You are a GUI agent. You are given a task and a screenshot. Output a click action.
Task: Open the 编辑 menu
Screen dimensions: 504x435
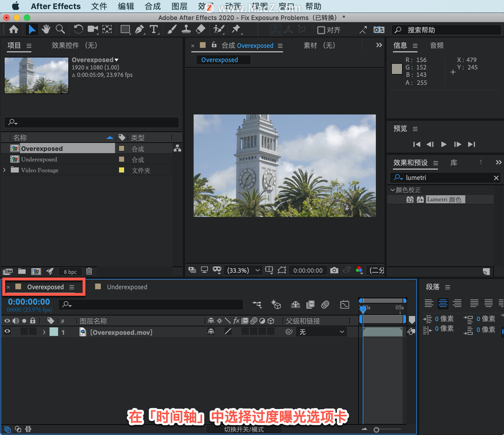[126, 6]
